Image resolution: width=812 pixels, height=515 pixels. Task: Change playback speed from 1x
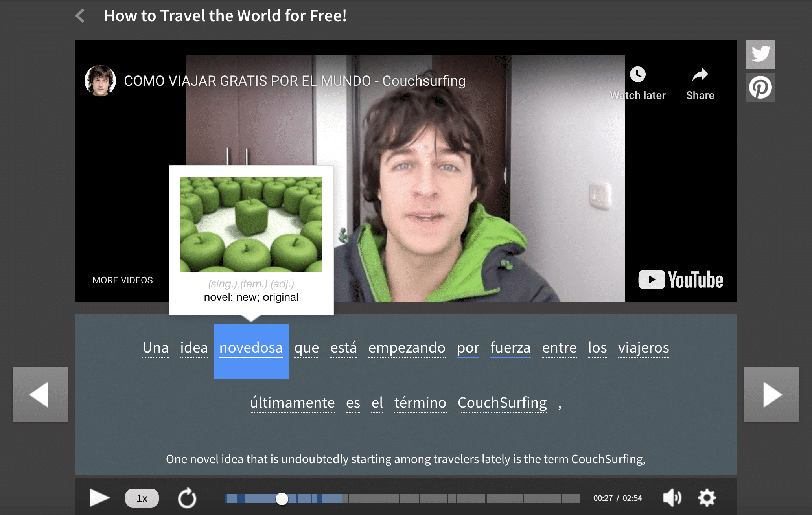pos(142,498)
